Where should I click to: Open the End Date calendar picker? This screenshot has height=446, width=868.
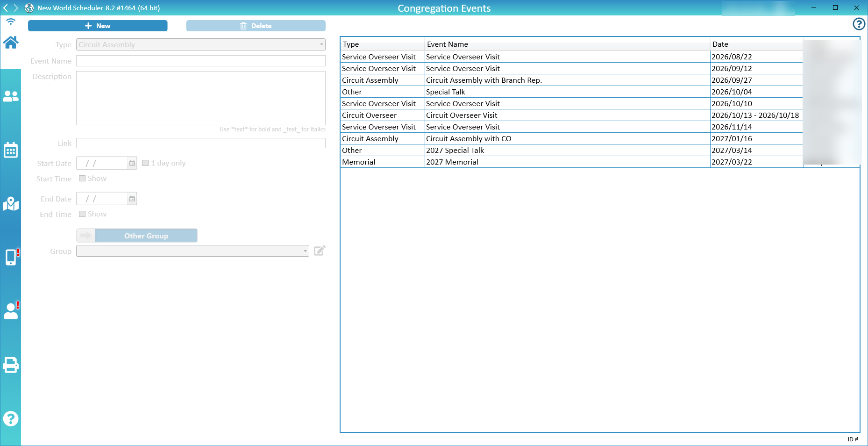(x=132, y=199)
